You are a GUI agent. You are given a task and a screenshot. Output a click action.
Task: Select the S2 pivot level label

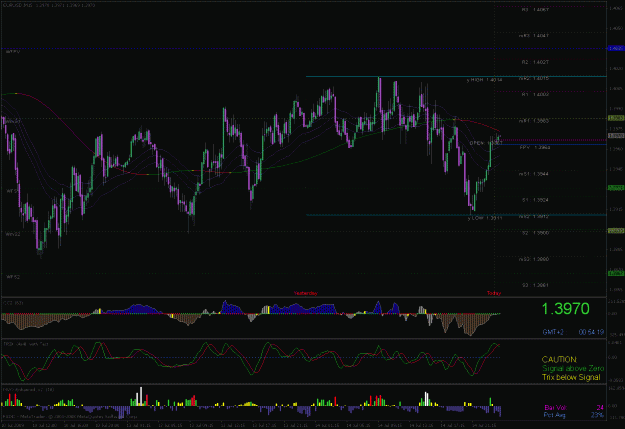point(535,232)
